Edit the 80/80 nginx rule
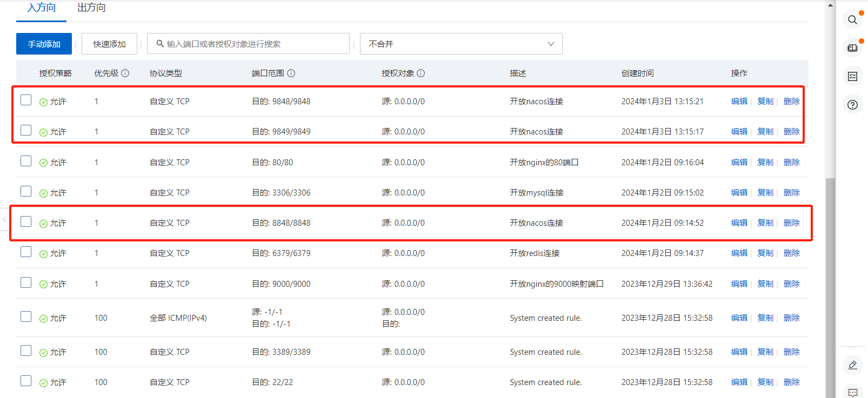Image resolution: width=868 pixels, height=398 pixels. 739,163
